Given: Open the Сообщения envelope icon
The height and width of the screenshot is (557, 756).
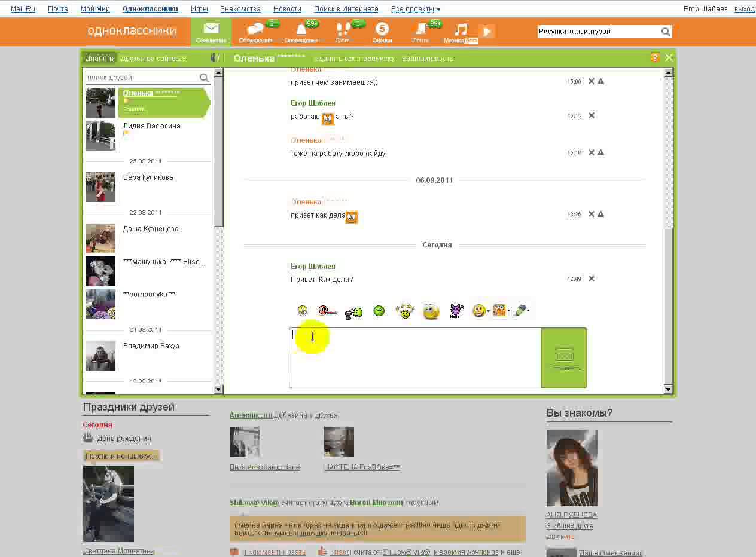Looking at the screenshot, I should click(x=211, y=31).
